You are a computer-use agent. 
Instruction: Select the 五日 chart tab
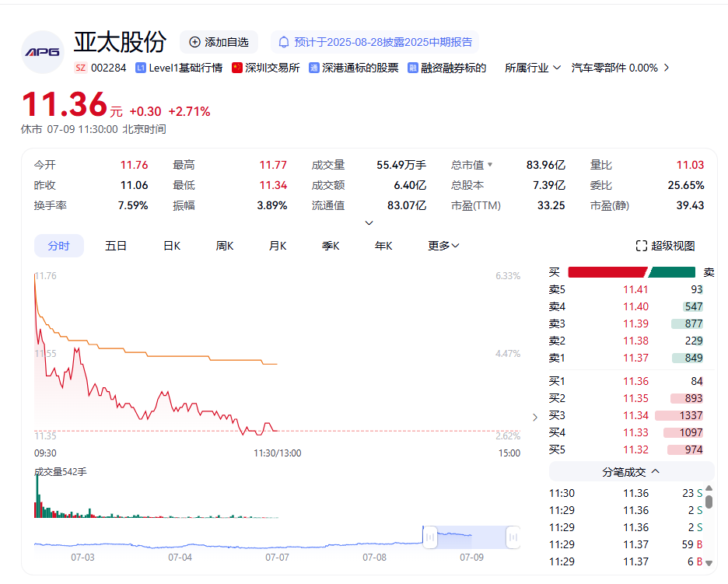(116, 246)
